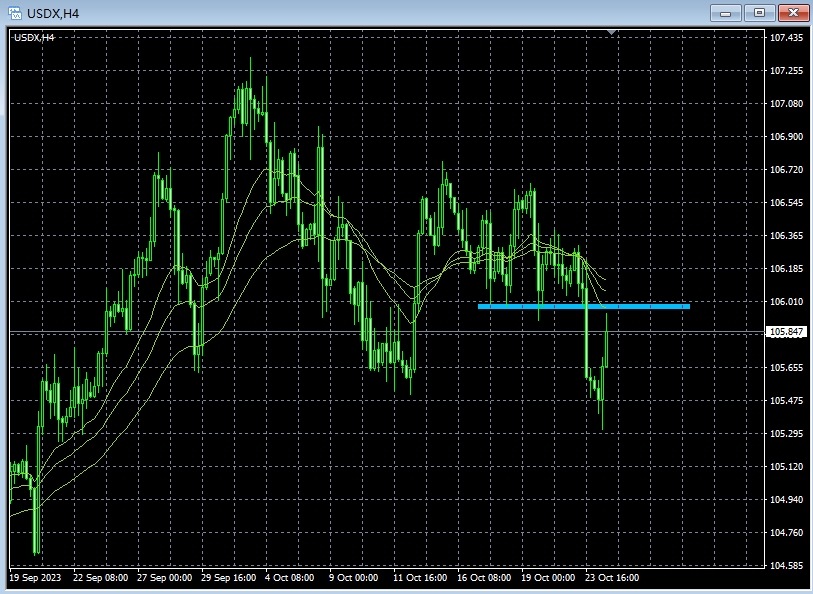Click the 104.585 price scale label
The width and height of the screenshot is (813, 594).
(787, 566)
